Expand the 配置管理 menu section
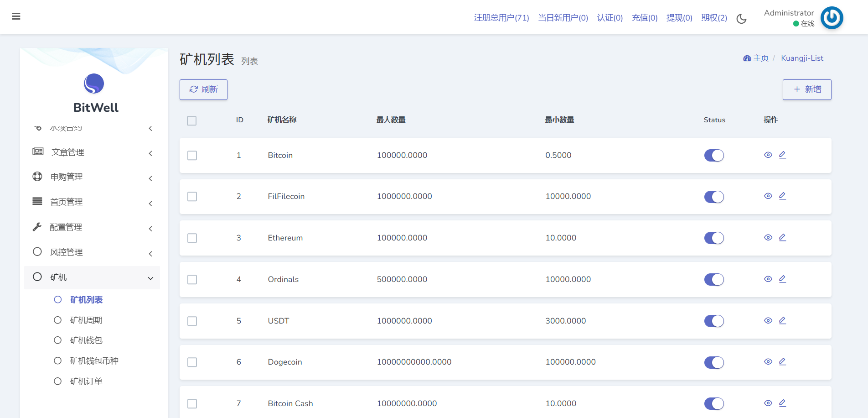868x418 pixels. (x=92, y=227)
